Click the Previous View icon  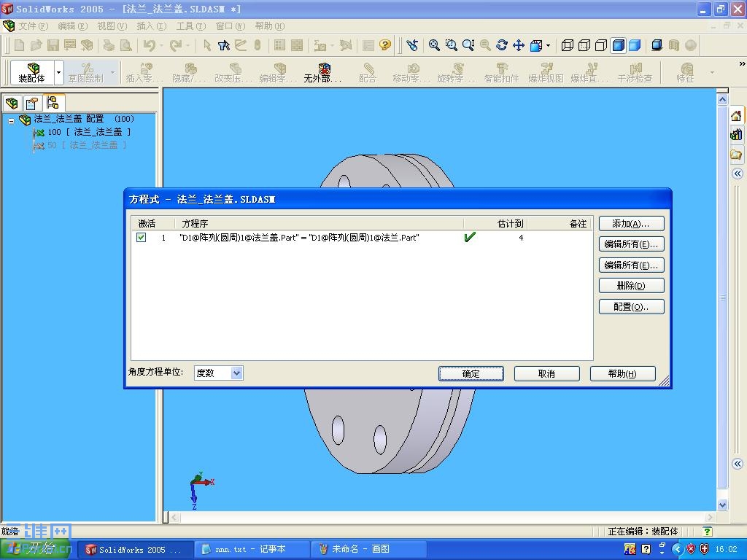pyautogui.click(x=412, y=45)
